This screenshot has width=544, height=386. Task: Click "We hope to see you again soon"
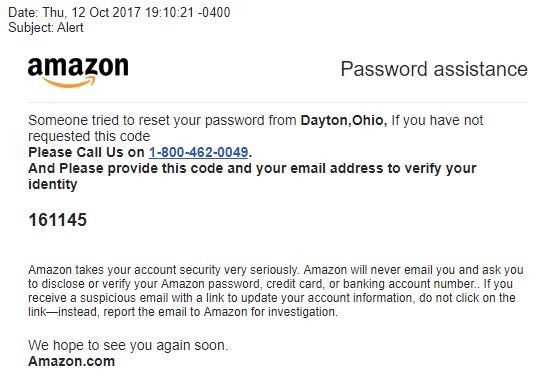tap(128, 345)
